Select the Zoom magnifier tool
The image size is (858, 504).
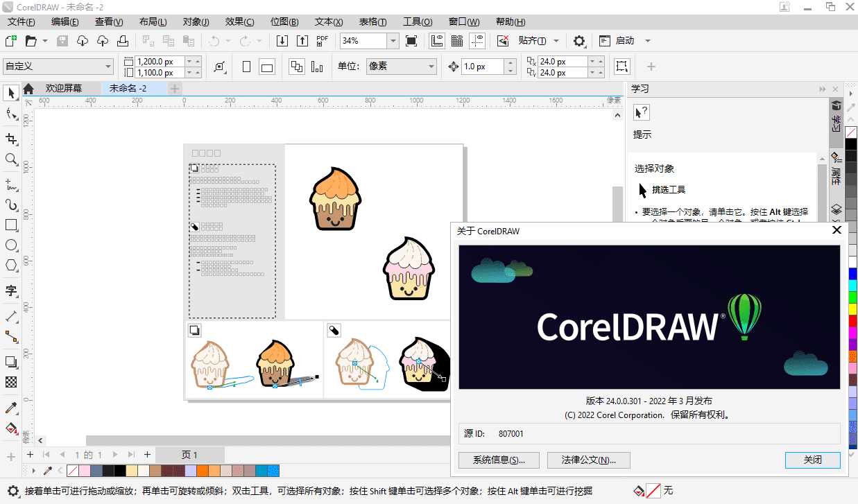tap(11, 159)
